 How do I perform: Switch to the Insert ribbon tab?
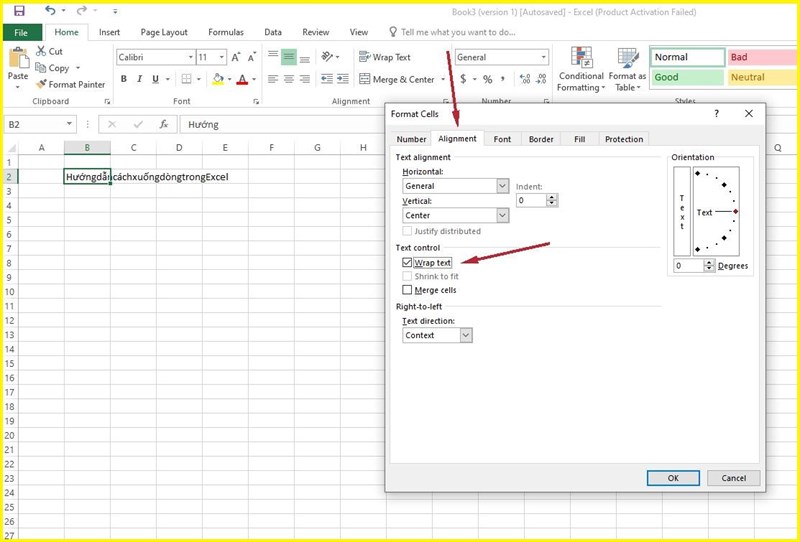tap(109, 32)
